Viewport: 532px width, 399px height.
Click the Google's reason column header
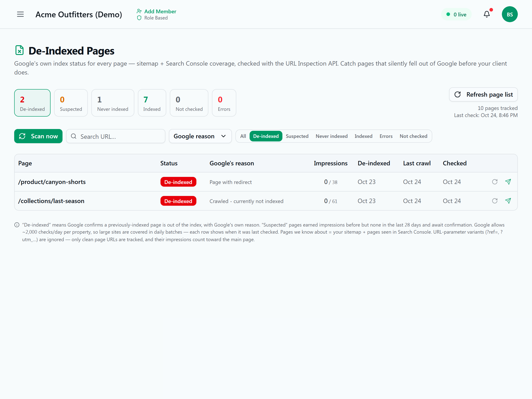[x=232, y=163]
